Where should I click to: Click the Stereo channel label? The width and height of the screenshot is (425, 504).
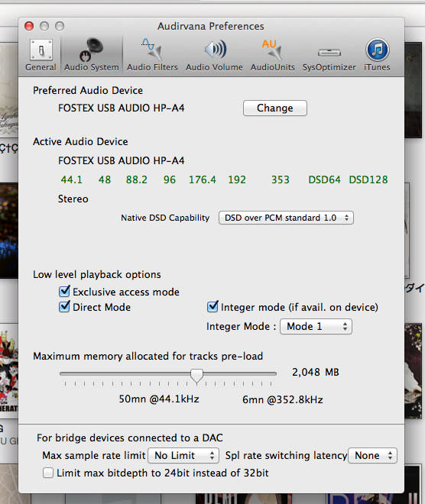coord(73,199)
